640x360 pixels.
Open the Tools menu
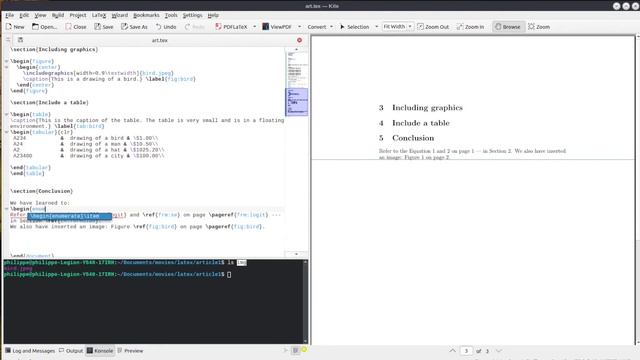click(171, 15)
